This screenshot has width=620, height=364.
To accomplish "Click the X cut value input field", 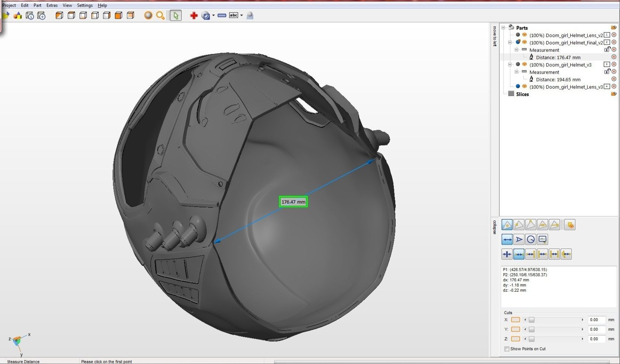I will 596,320.
